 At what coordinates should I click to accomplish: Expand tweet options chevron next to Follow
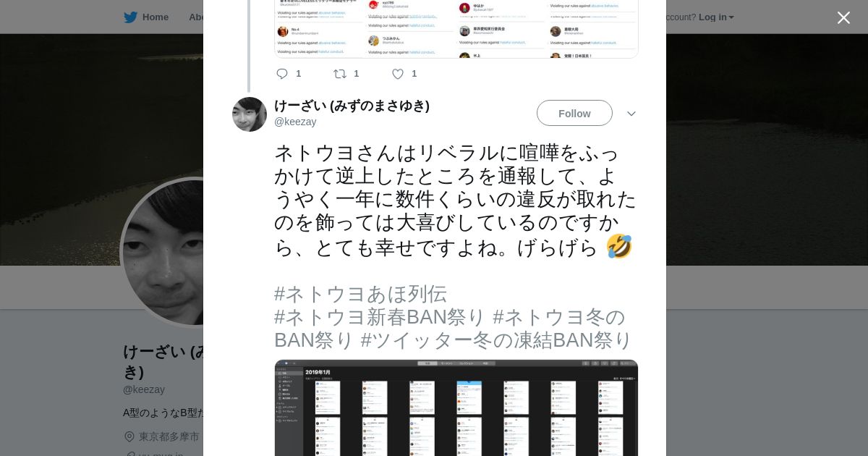[x=631, y=114]
